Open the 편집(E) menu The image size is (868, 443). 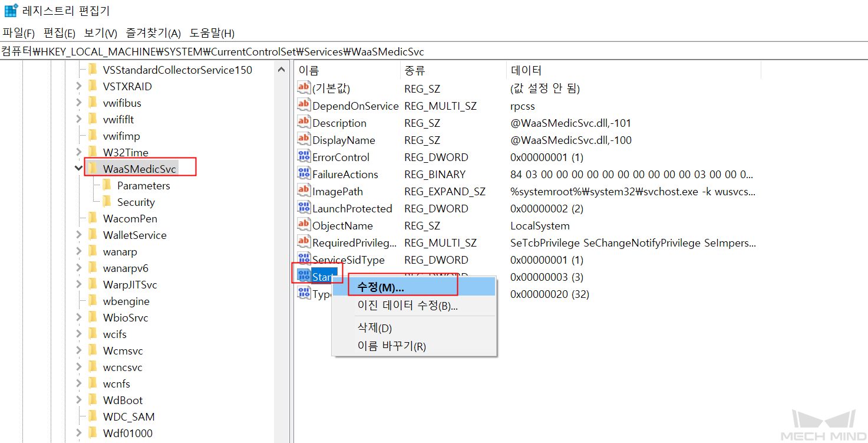coord(60,33)
